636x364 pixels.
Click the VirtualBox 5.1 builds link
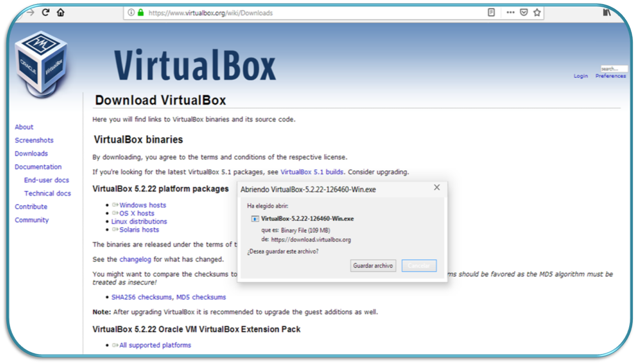313,172
